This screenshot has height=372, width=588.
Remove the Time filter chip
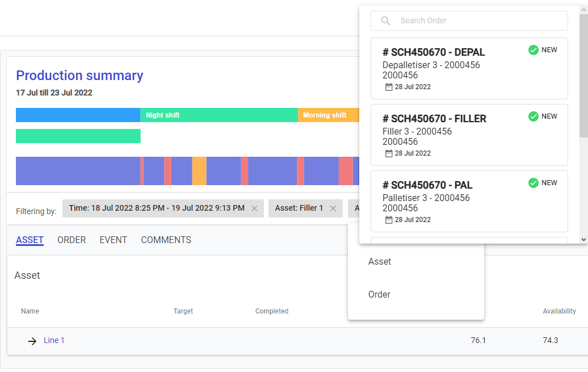tap(254, 208)
